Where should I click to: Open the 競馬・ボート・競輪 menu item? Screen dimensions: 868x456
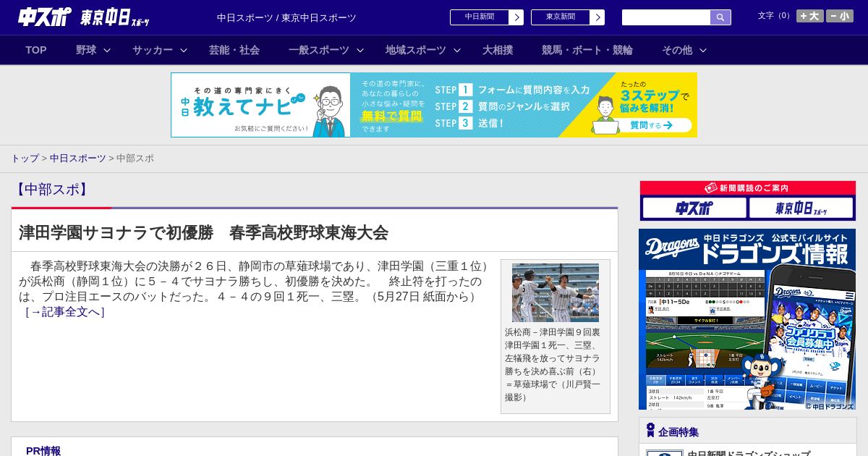[587, 50]
